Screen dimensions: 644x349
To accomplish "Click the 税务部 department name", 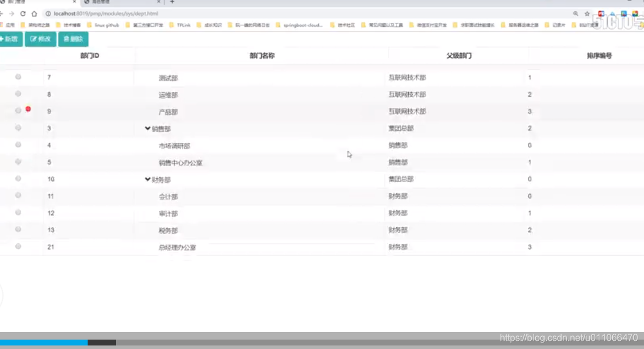I will point(168,230).
